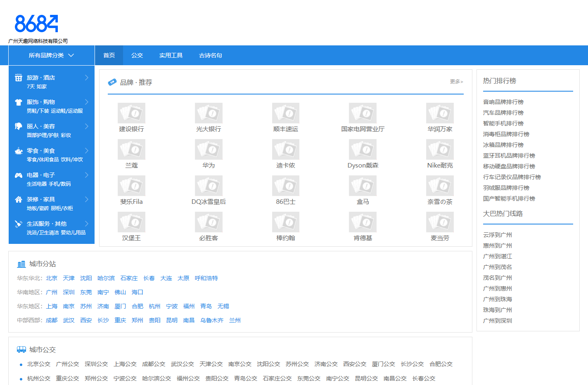Open 行车记录仪品牌排行榜 link
The width and height of the screenshot is (588, 385).
point(512,177)
